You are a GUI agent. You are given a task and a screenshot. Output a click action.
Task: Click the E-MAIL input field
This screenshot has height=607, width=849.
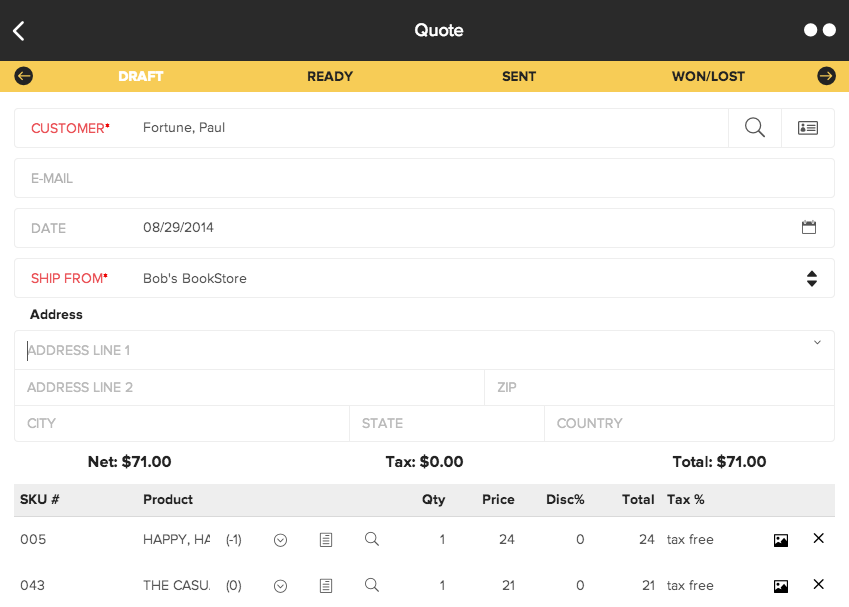(x=424, y=178)
